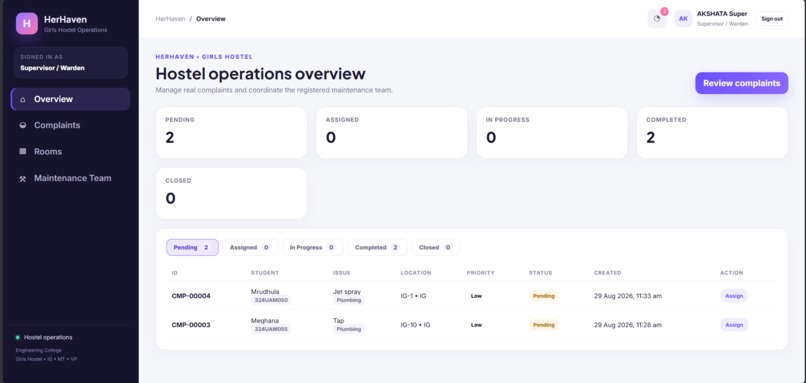Select the Pending tab
This screenshot has width=806, height=383.
pos(192,247)
